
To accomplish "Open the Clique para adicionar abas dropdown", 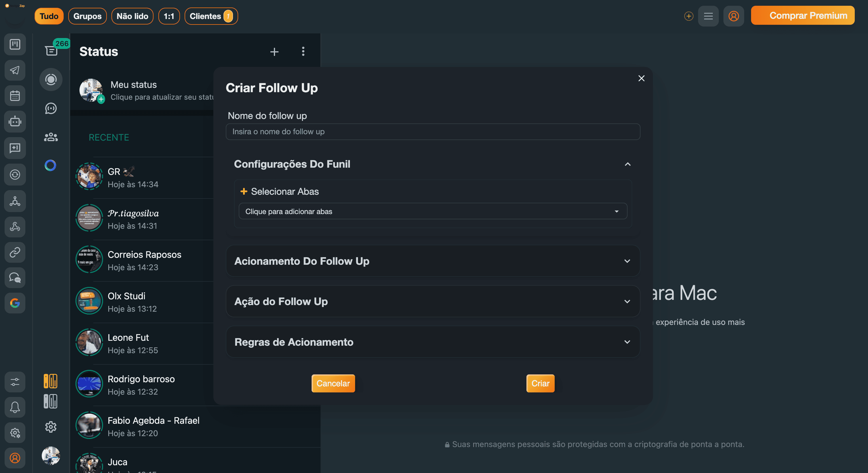I will coord(433,211).
